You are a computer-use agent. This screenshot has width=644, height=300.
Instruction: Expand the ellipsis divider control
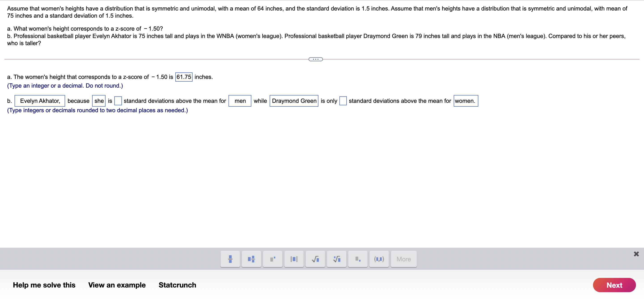[x=316, y=59]
